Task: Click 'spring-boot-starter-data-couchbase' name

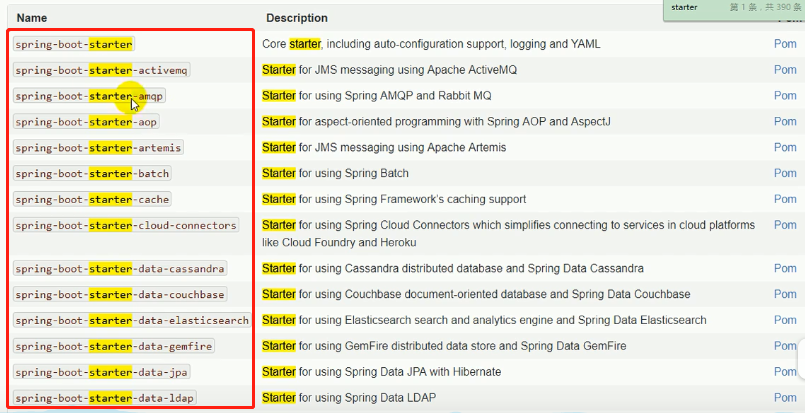Action: (x=120, y=295)
